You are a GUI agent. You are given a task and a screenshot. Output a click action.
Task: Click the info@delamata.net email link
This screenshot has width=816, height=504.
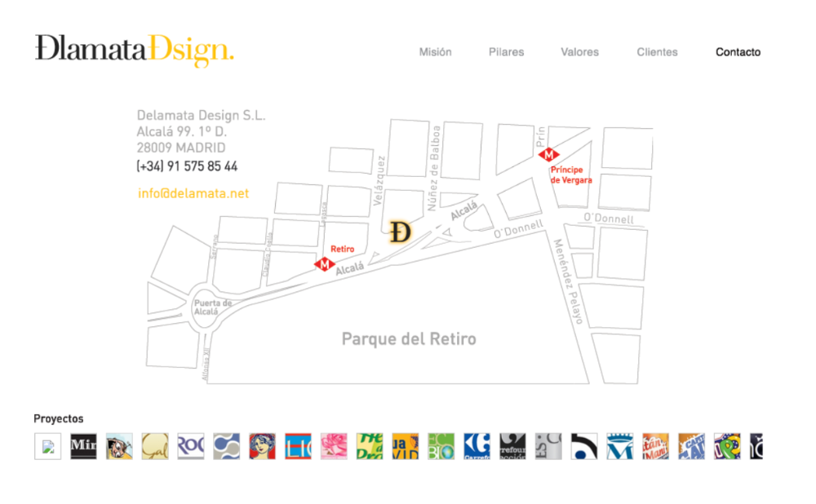click(193, 193)
